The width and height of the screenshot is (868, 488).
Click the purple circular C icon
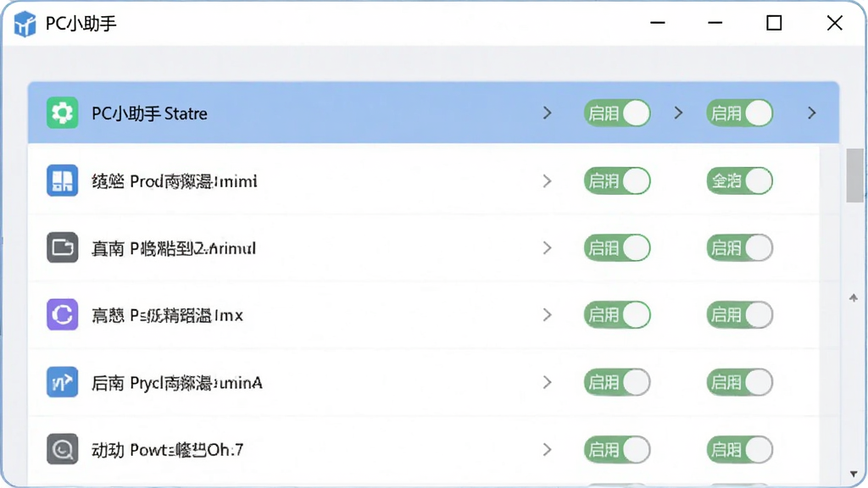[x=62, y=315]
